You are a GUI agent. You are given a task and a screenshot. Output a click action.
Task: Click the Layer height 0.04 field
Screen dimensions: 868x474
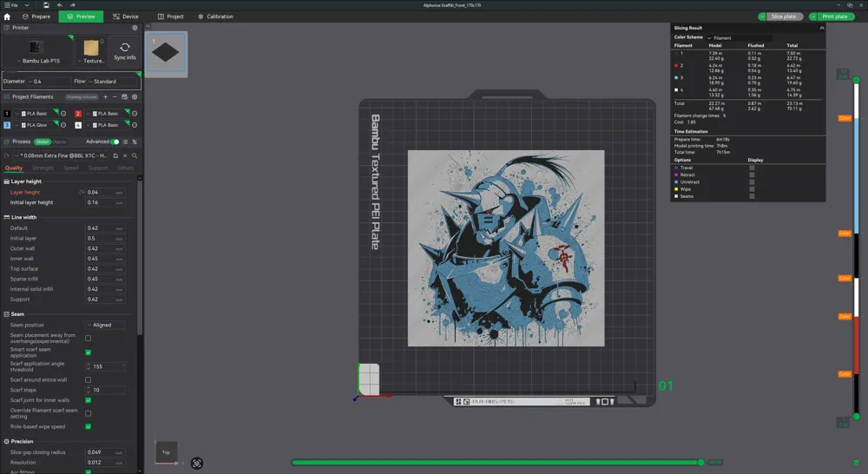pyautogui.click(x=105, y=193)
